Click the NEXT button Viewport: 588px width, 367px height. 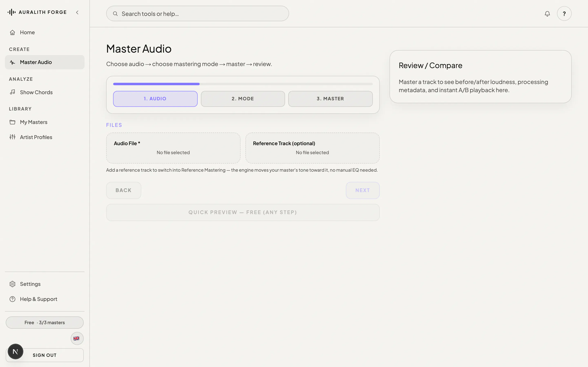coord(363,190)
